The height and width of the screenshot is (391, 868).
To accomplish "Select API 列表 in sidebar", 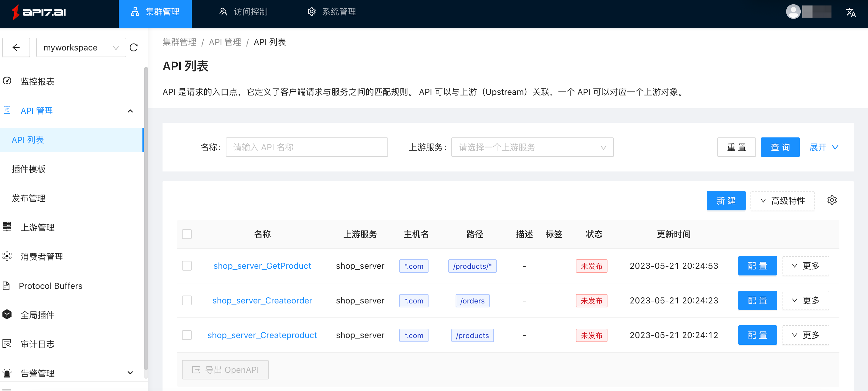I will click(x=72, y=140).
